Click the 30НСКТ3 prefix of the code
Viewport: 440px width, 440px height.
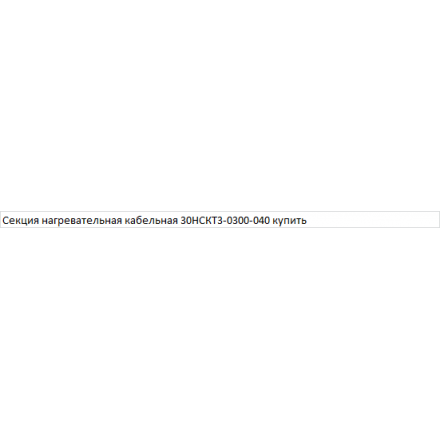[x=202, y=220]
